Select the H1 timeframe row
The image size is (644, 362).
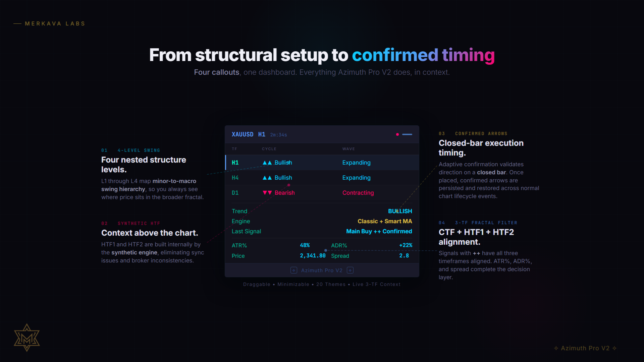pos(322,163)
